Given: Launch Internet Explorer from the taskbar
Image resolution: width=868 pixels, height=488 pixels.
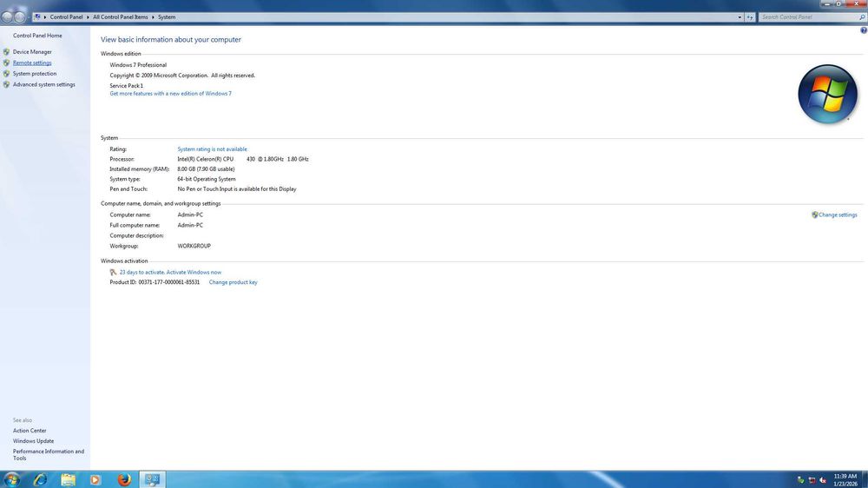Looking at the screenshot, I should pyautogui.click(x=40, y=479).
